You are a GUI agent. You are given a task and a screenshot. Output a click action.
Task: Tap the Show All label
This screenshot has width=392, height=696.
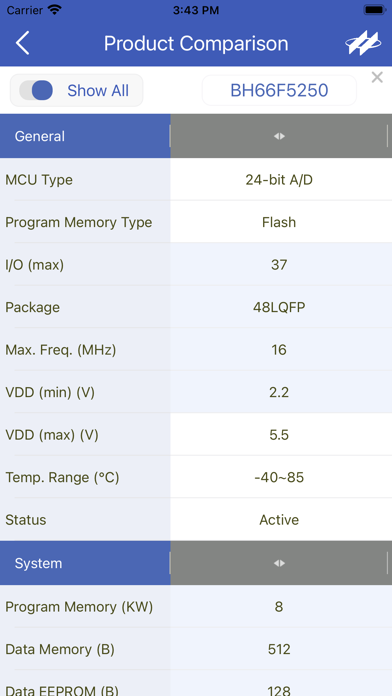[98, 91]
